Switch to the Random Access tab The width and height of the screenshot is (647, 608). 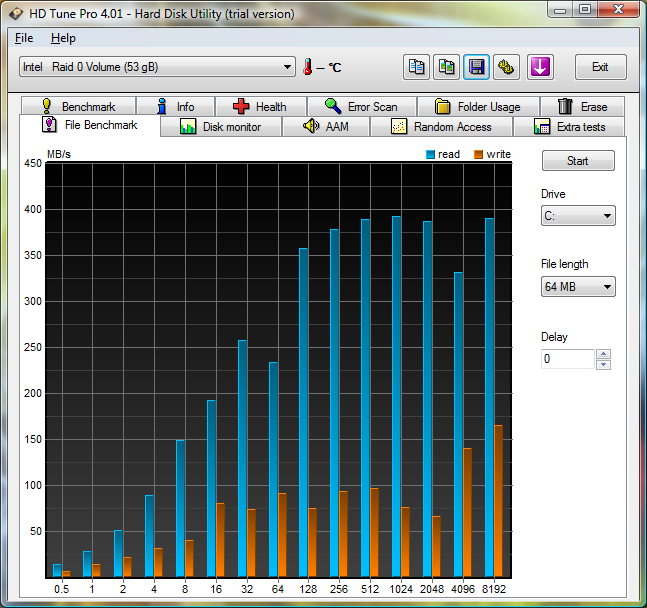point(441,127)
